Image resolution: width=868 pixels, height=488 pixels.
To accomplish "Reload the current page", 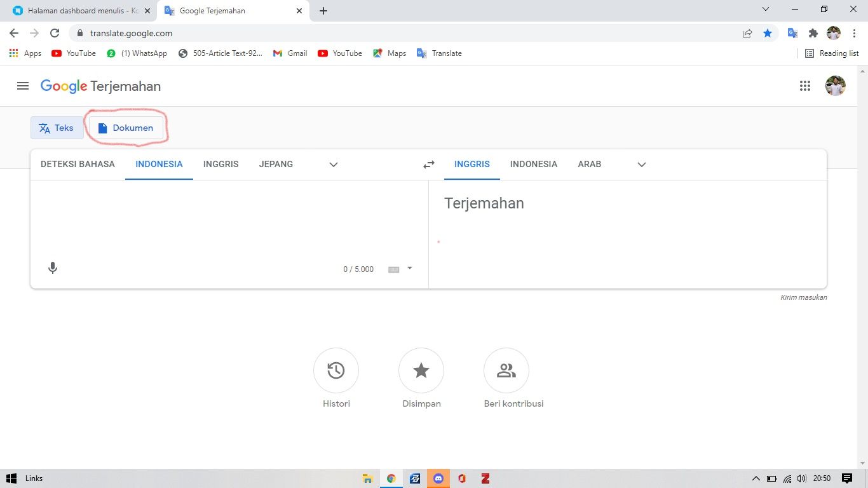I will 55,33.
